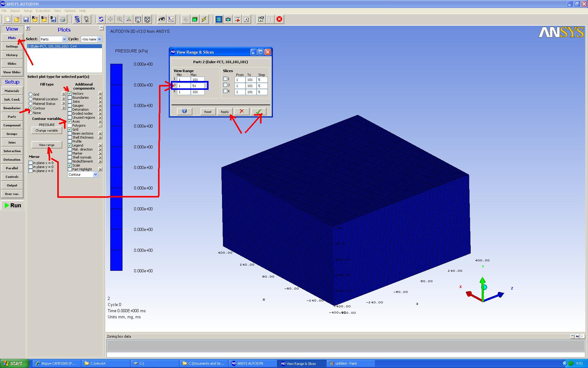Click the camera capture image icon
Viewport: 588px width, 368px height.
point(228,19)
